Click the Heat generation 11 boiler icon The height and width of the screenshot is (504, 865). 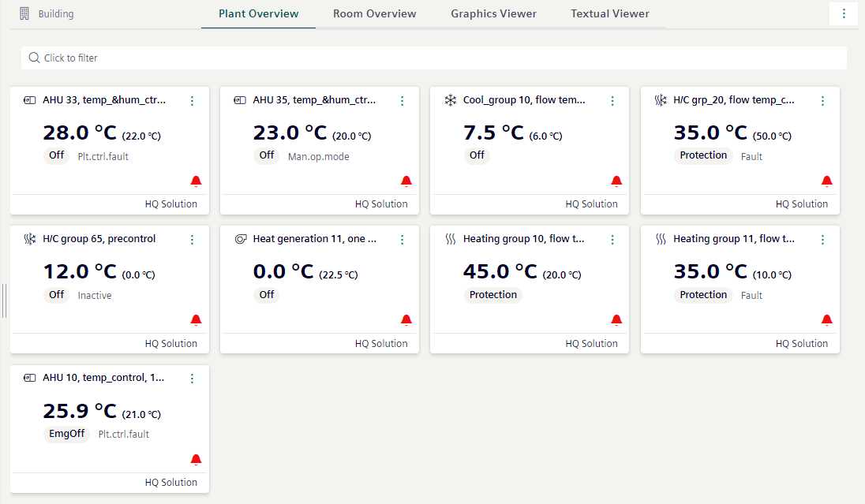tap(240, 239)
